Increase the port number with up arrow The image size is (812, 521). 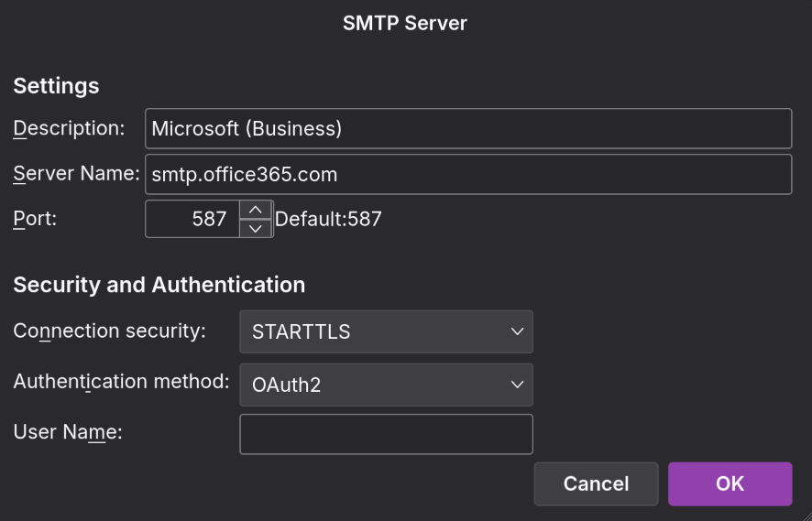point(256,210)
